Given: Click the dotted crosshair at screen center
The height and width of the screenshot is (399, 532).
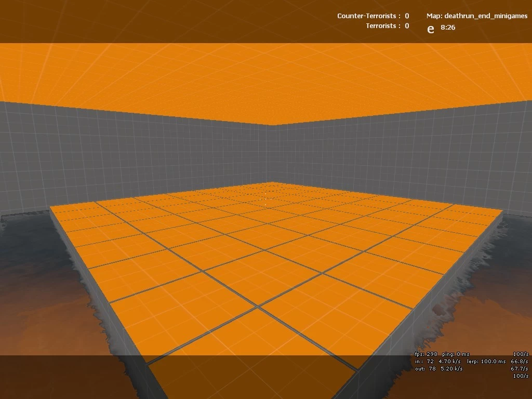Looking at the screenshot, I should (x=266, y=199).
